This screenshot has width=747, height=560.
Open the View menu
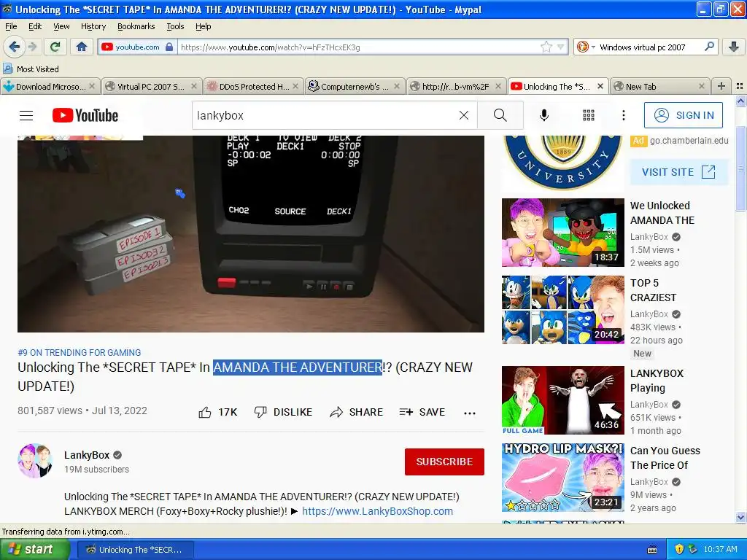61,26
